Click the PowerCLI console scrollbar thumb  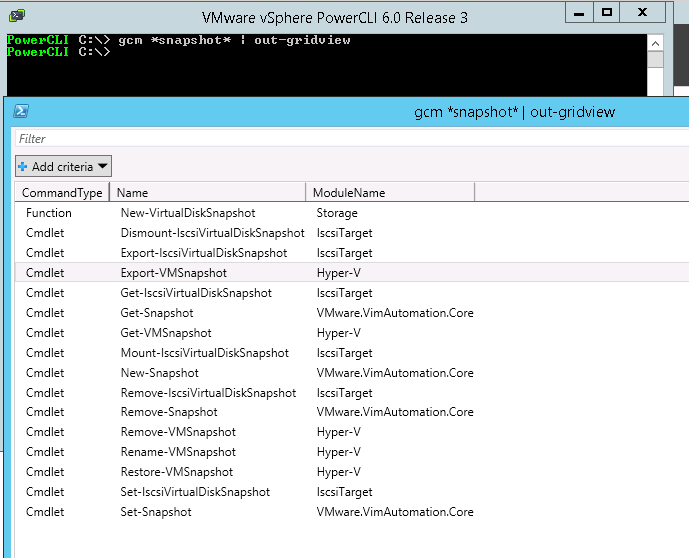point(655,59)
